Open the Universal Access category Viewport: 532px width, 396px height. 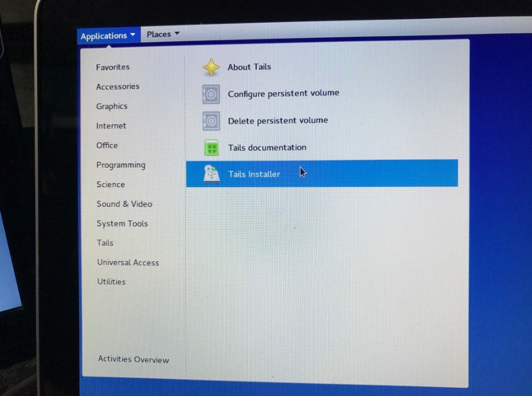(128, 263)
